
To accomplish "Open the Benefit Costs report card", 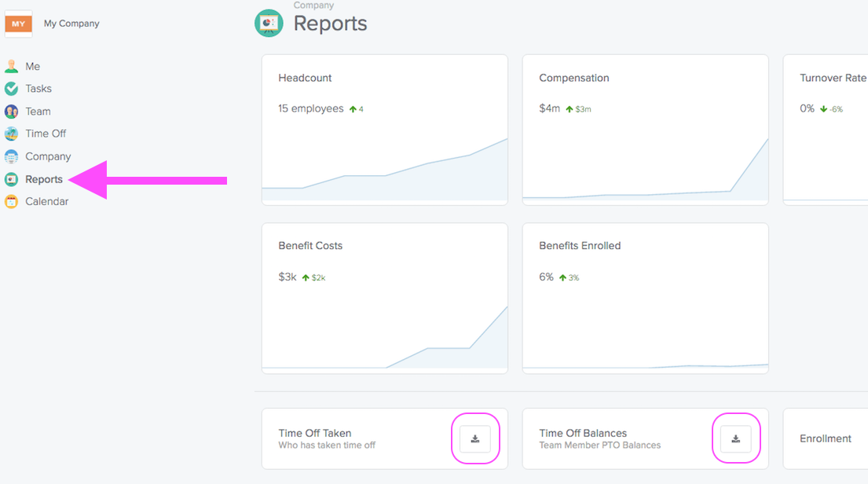I will click(385, 299).
